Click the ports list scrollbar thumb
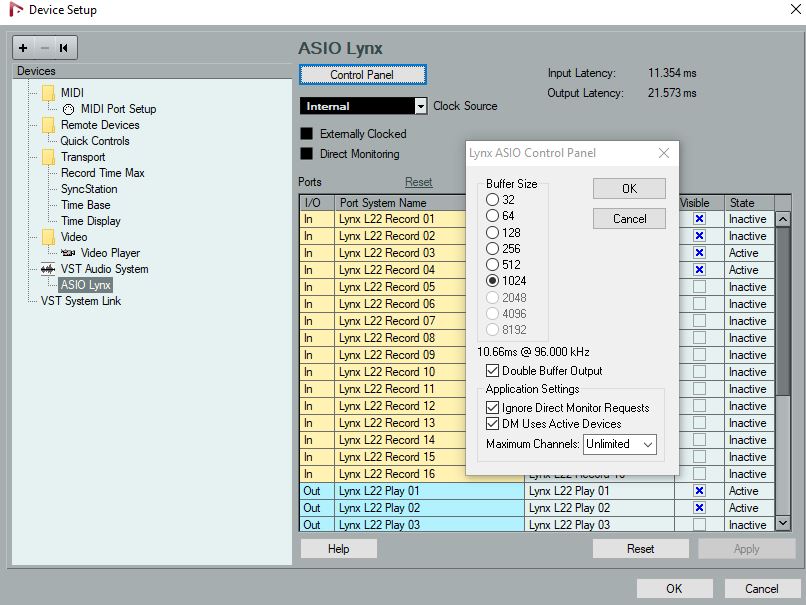 782,311
